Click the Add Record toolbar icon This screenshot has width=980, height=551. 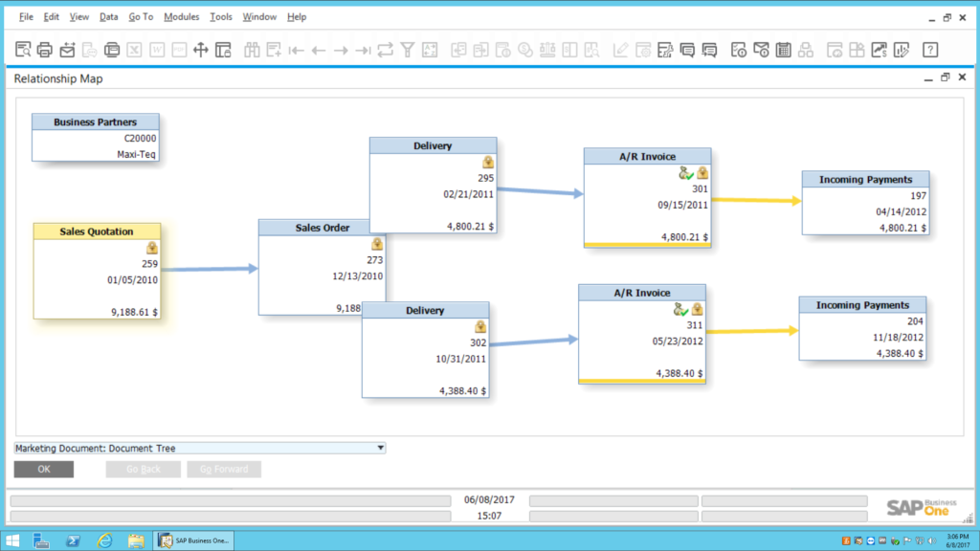coord(276,48)
